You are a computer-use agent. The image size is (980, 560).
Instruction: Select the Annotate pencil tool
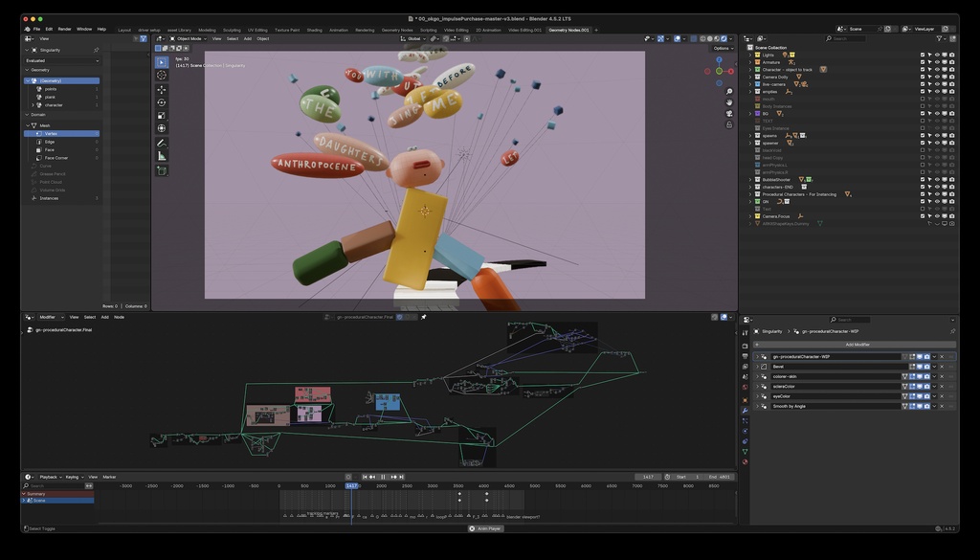(161, 143)
